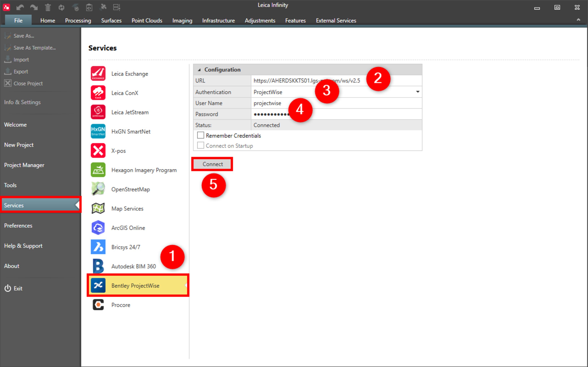
Task: Click the 'ArcGIS Online' label
Action: [128, 228]
